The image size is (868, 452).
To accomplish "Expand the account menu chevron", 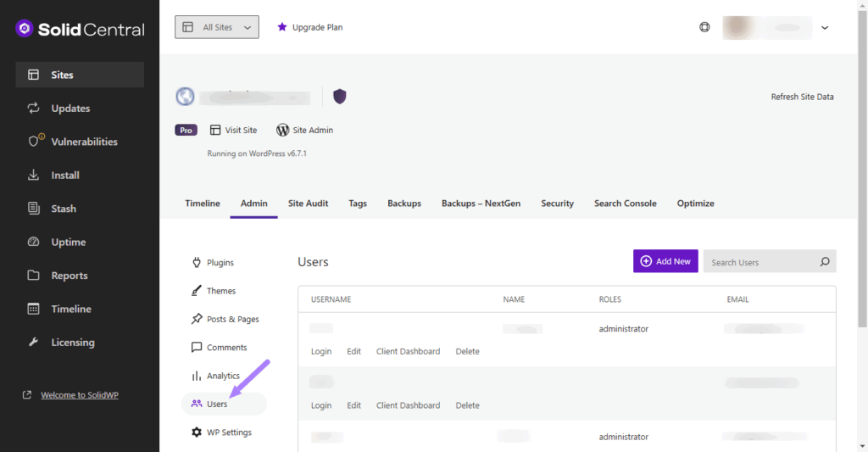I will coord(825,28).
